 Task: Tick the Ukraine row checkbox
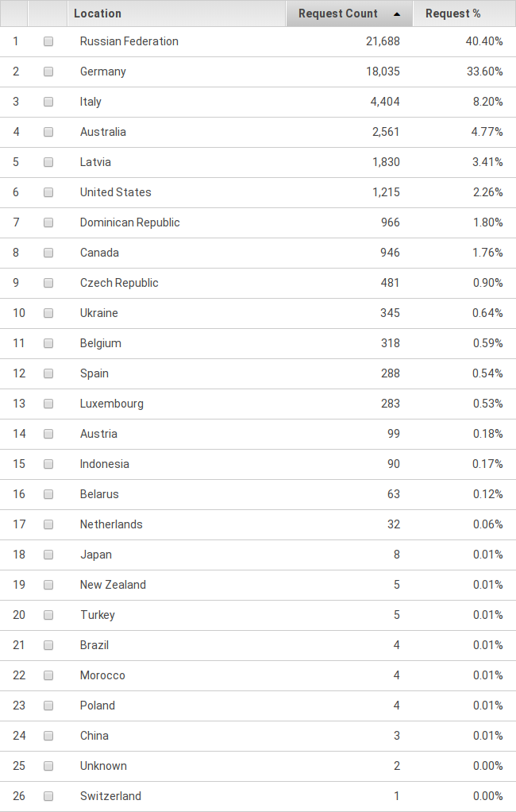[x=48, y=313]
